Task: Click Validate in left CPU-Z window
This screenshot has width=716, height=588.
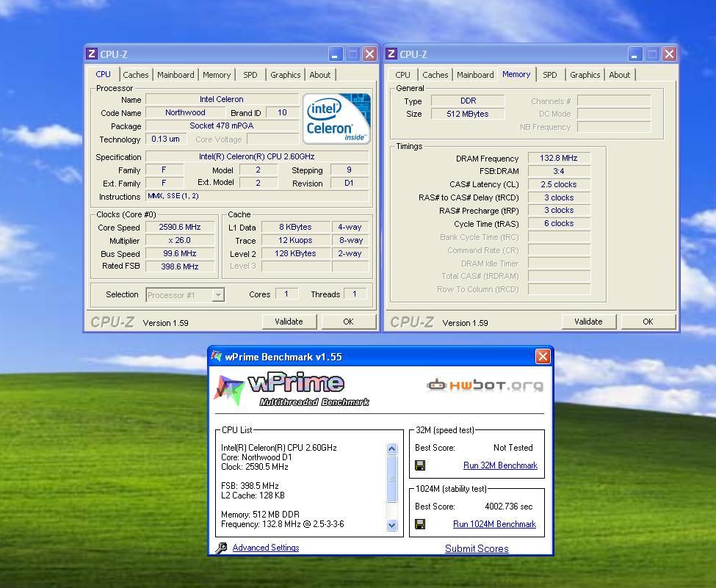Action: click(289, 322)
